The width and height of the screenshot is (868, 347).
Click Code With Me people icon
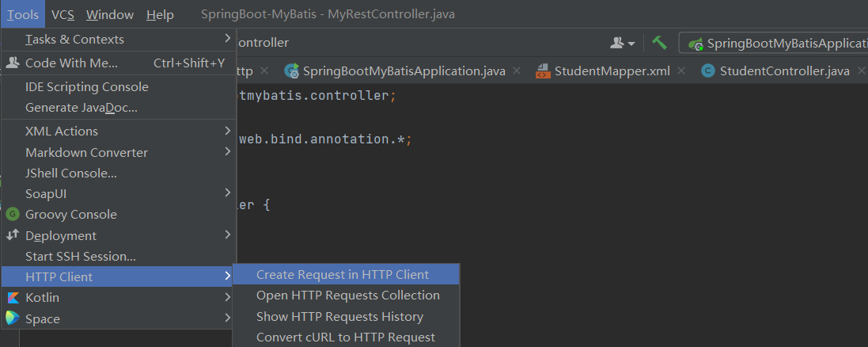(x=13, y=63)
